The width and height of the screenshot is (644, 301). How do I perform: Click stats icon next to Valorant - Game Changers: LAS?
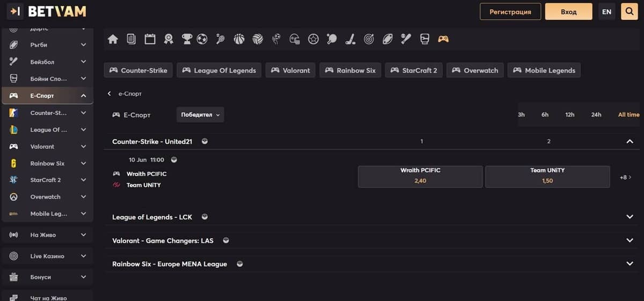point(226,240)
